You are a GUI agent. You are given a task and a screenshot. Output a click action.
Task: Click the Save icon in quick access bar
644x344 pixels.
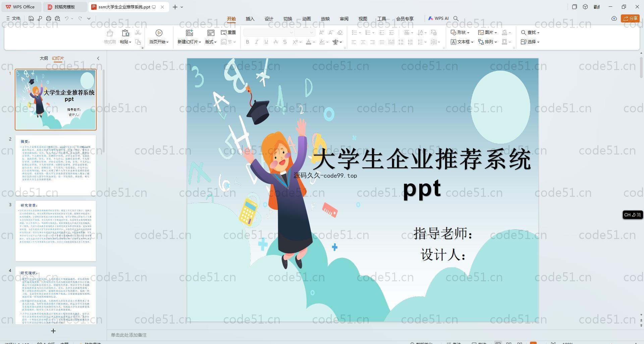click(31, 18)
